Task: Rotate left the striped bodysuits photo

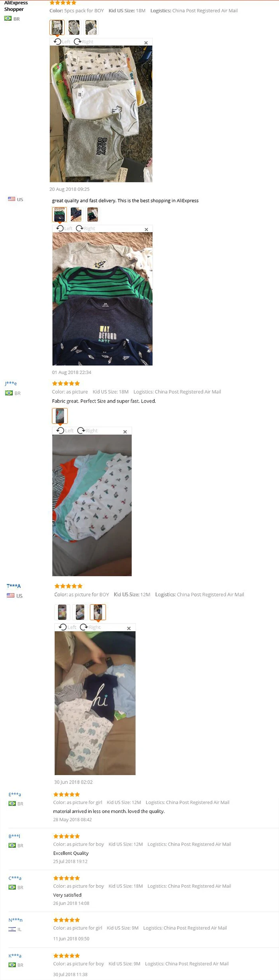Action: [64, 228]
